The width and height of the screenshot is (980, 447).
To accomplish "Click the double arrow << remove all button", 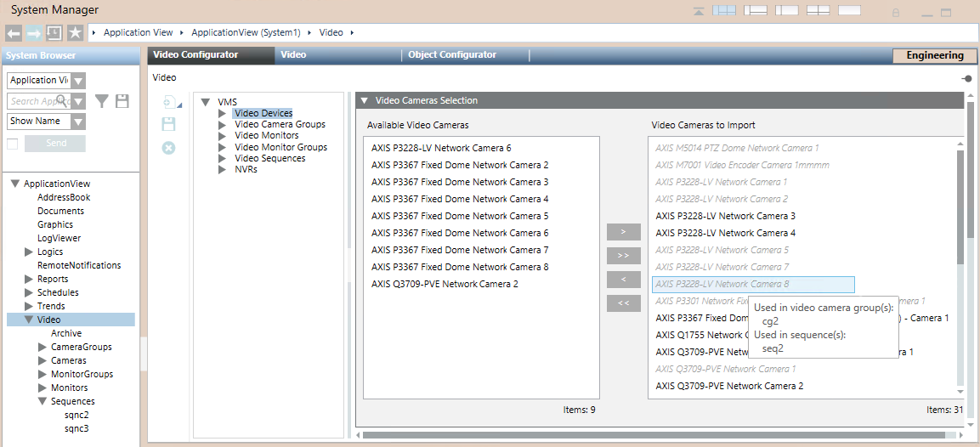I will point(624,303).
